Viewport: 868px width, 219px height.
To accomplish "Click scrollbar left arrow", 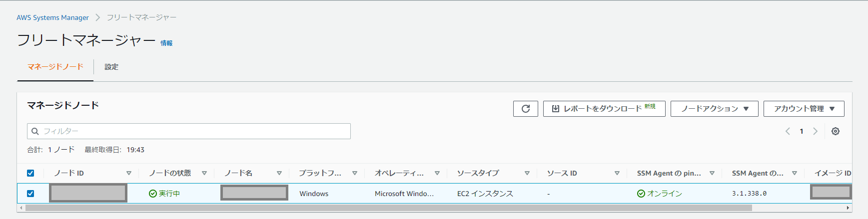I will tap(21, 208).
